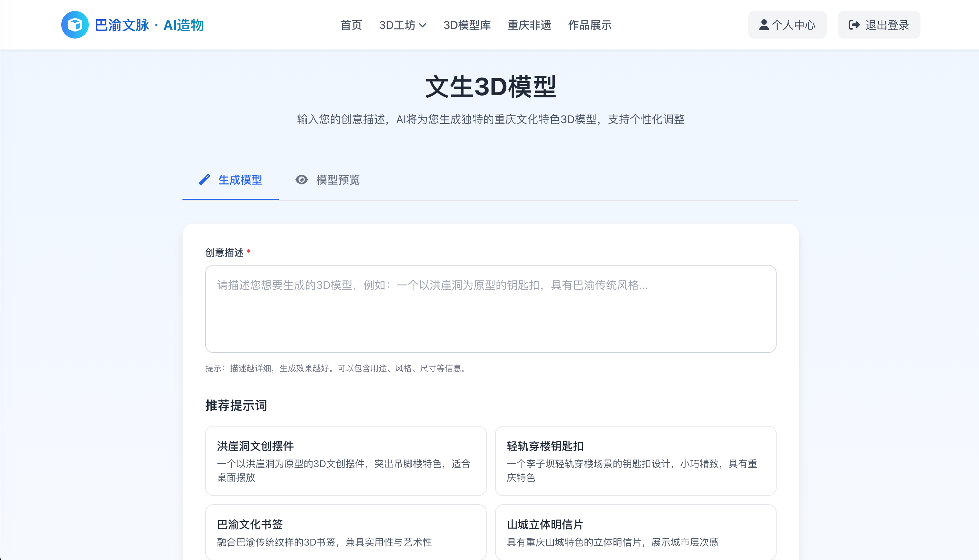979x560 pixels.
Task: Expand the 3D工坊 dropdown chevron
Action: click(422, 25)
